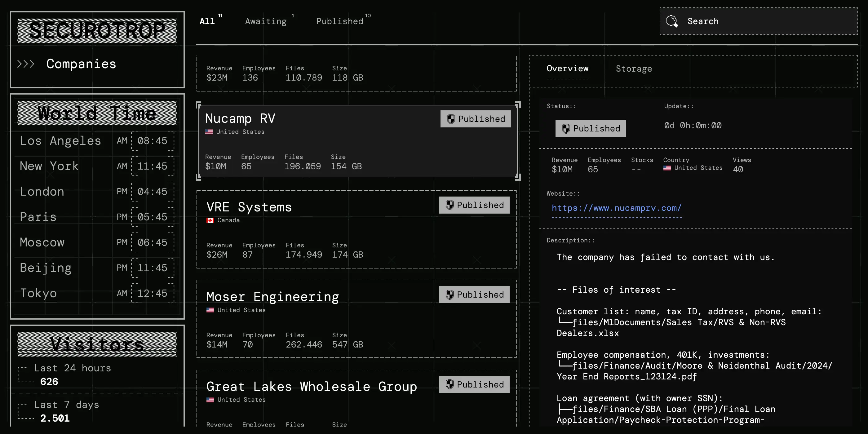
Task: Click the Canada flag under VRE Systems
Action: click(210, 220)
